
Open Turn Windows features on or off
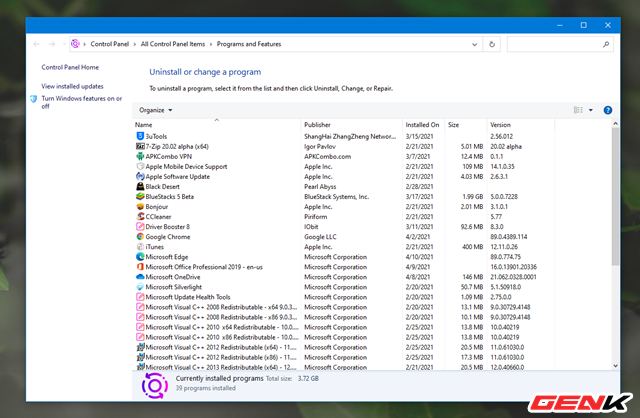(82, 102)
